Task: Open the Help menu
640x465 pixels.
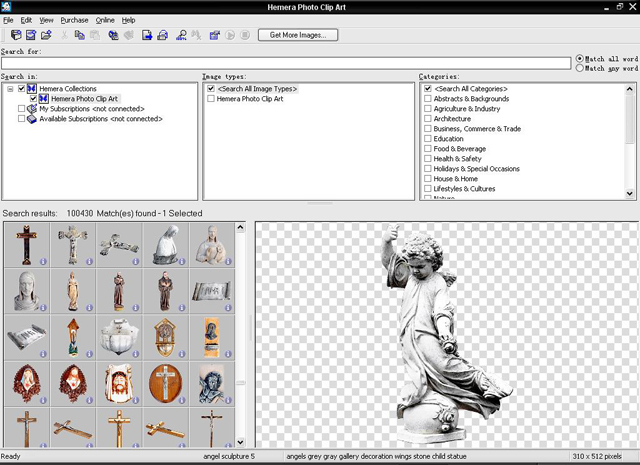Action: coord(128,20)
